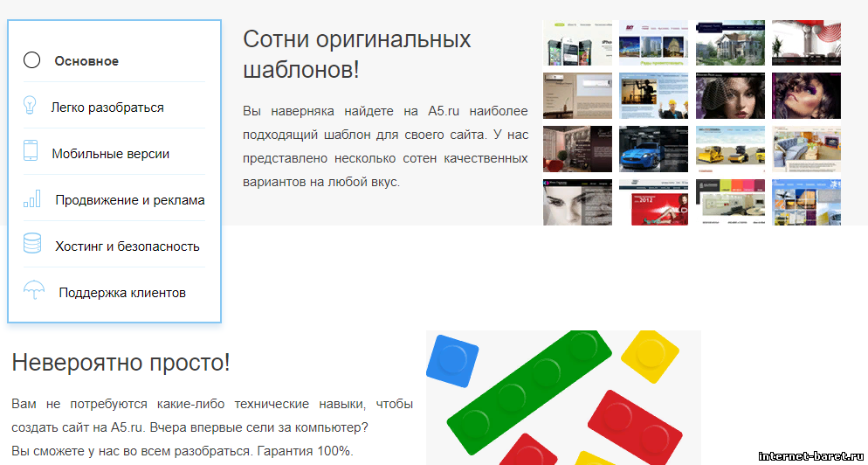The width and height of the screenshot is (868, 465).
Task: Click the heading Невероятно просто!
Action: [121, 363]
